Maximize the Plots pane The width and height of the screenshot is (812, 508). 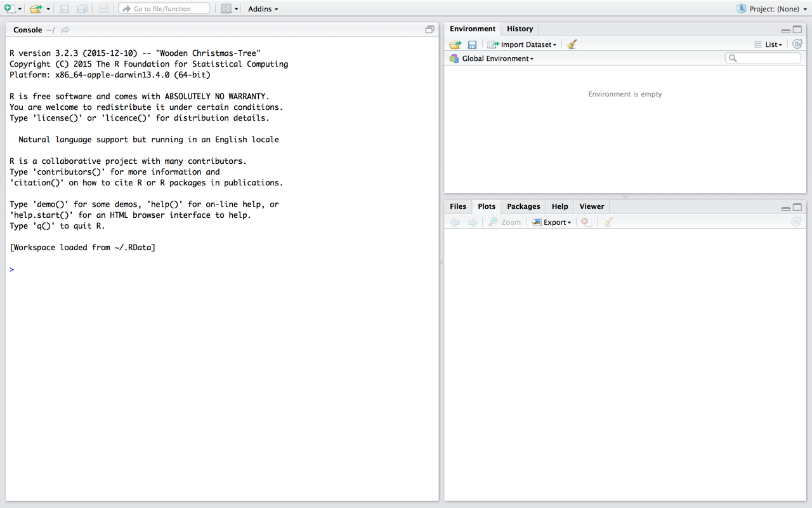click(797, 207)
